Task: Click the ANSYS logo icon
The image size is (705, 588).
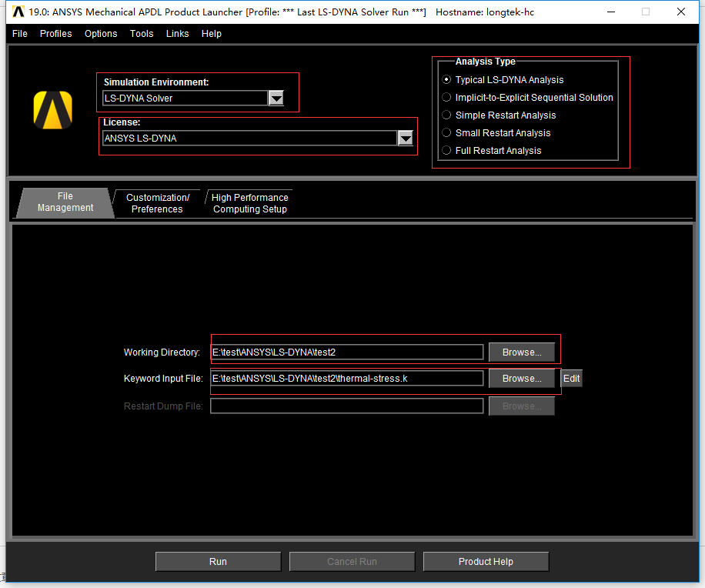Action: [x=52, y=109]
